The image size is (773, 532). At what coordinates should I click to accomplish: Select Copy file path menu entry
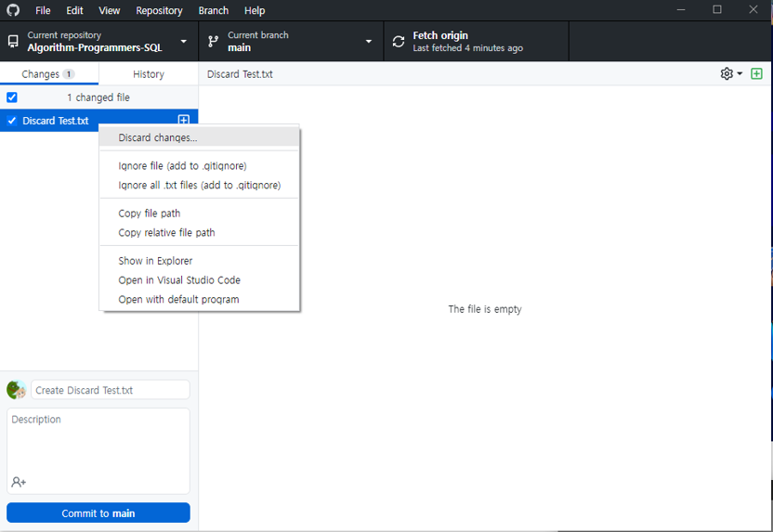pyautogui.click(x=199, y=214)
